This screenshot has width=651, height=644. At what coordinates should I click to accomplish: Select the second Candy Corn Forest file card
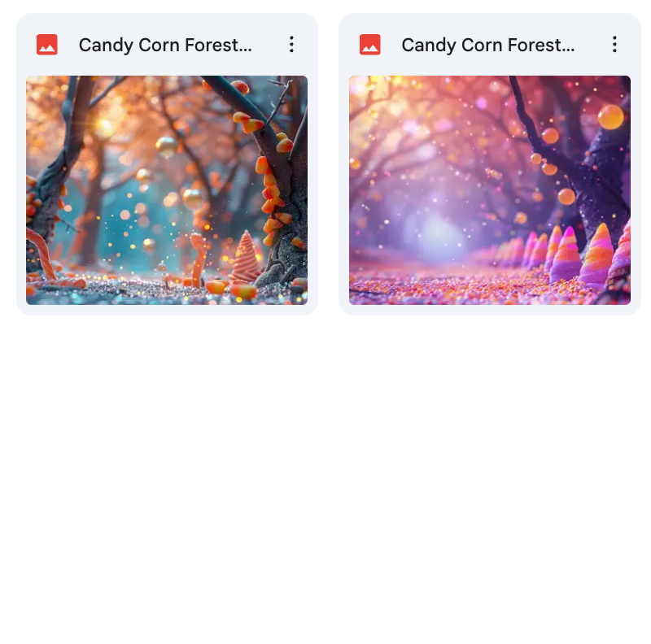coord(490,164)
